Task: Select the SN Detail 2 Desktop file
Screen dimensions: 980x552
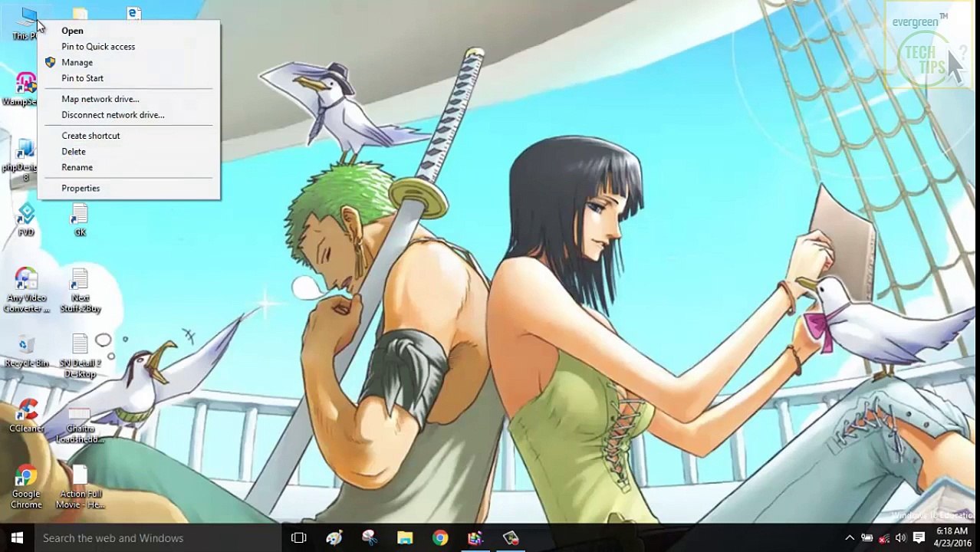Action: point(80,356)
